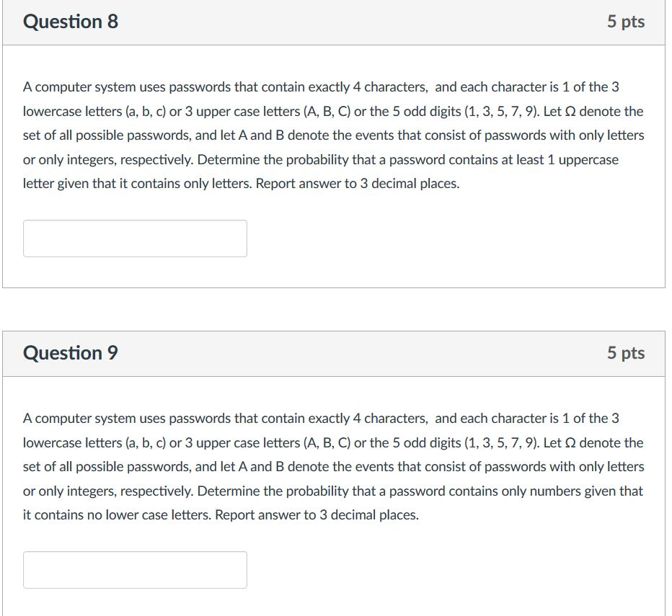Click the 5 pts label for Question 9
Image resolution: width=672 pixels, height=616 pixels.
pyautogui.click(x=626, y=353)
